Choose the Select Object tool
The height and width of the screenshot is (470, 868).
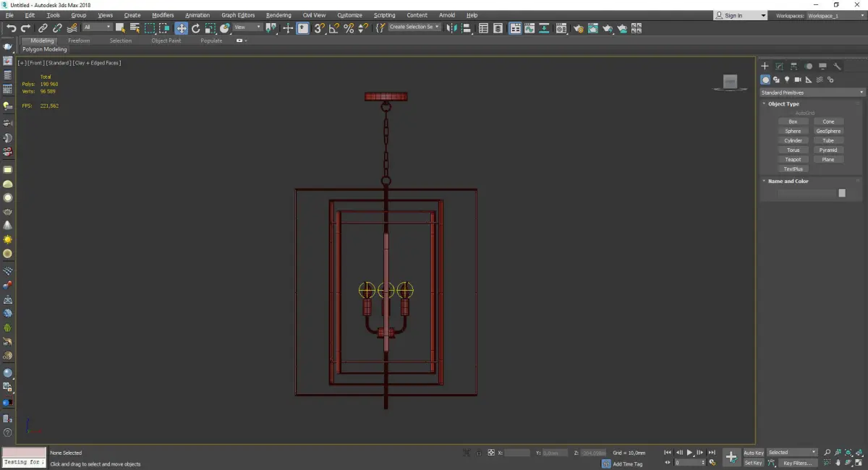(120, 28)
